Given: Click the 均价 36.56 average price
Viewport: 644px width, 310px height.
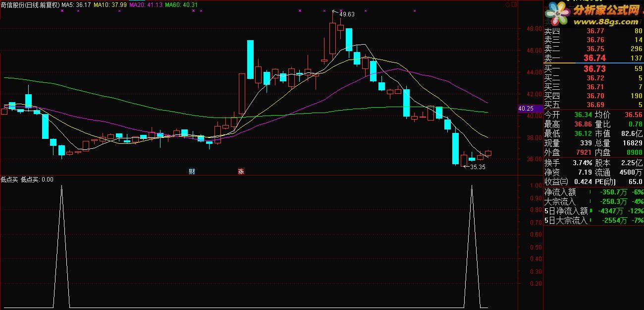Looking at the screenshot, I should click(618, 114).
